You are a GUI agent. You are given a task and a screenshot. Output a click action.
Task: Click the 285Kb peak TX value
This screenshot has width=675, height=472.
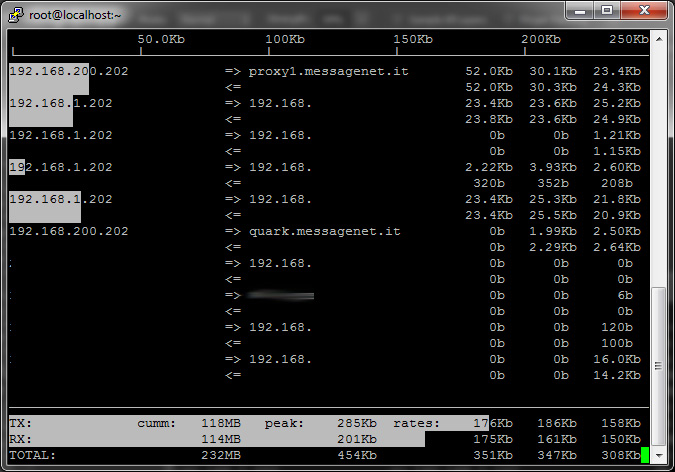click(x=355, y=423)
